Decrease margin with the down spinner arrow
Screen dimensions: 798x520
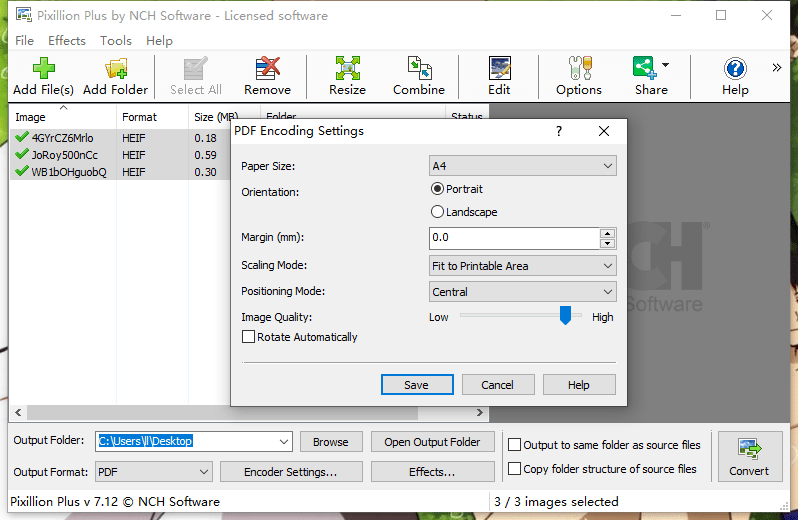pos(608,243)
